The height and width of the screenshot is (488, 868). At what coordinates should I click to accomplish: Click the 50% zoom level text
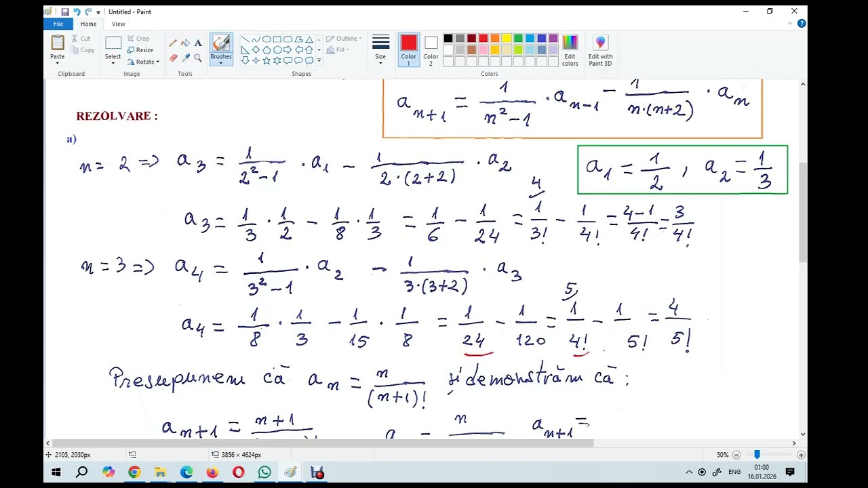722,455
